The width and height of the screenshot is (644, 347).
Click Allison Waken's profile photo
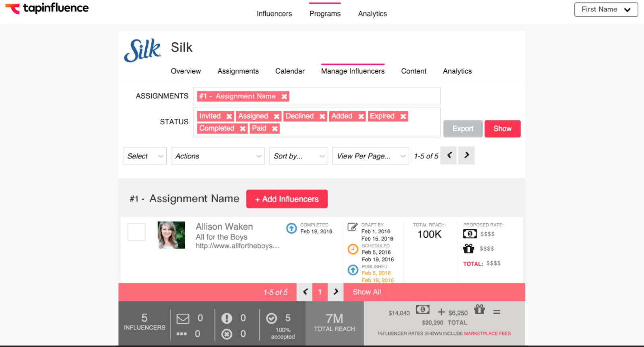[171, 235]
